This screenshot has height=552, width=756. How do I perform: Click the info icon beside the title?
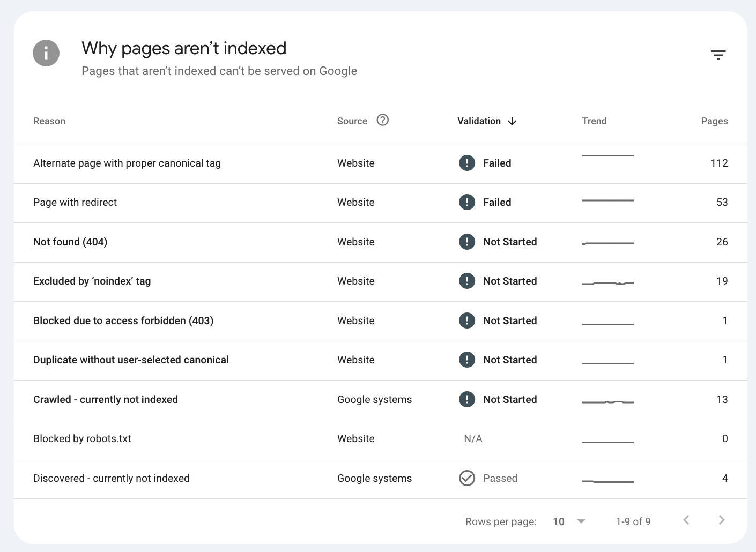46,53
